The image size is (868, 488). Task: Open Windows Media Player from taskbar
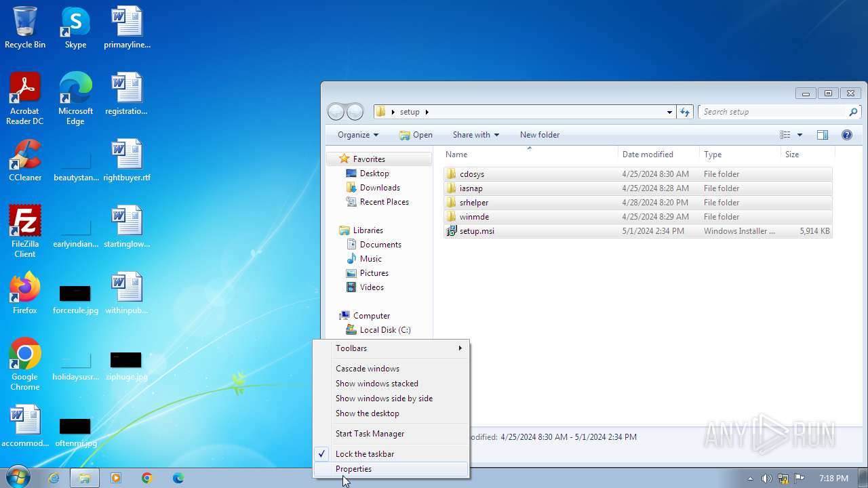(115, 478)
